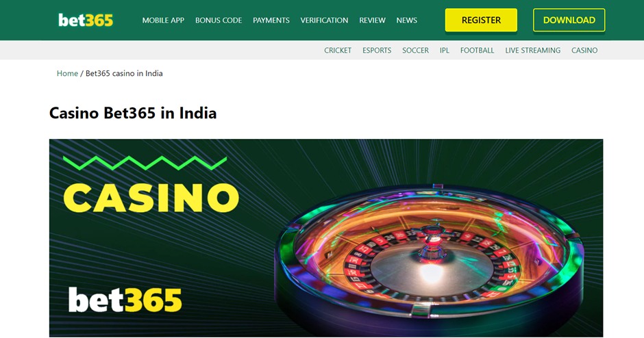The height and width of the screenshot is (338, 644).
Task: Open the Bonus Code page
Action: click(219, 20)
